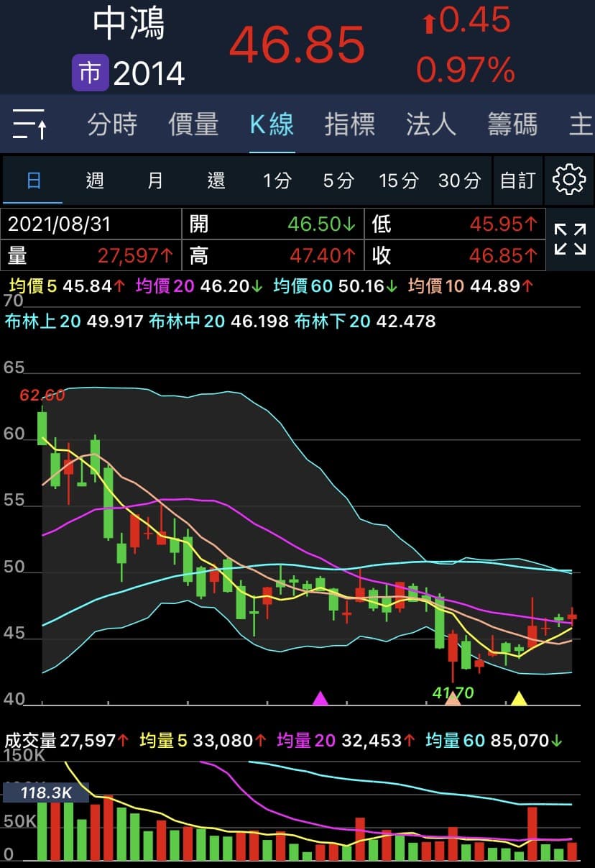Select 5分 minute interval
This screenshot has height=868, width=595.
[x=338, y=180]
